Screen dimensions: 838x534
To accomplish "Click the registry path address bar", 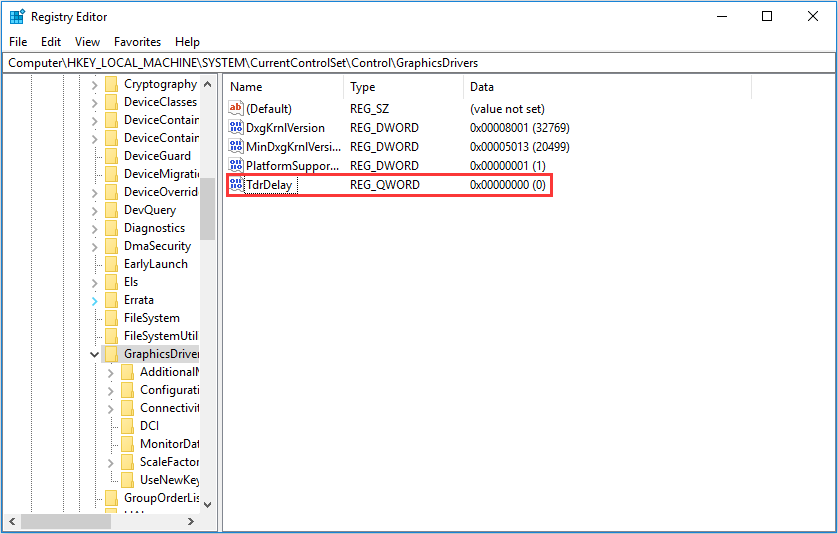I will 418,63.
